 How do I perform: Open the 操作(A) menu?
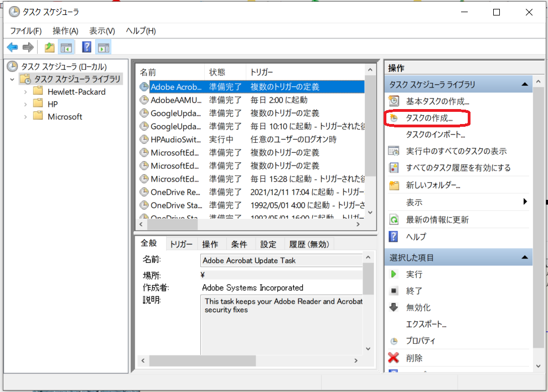(x=65, y=30)
